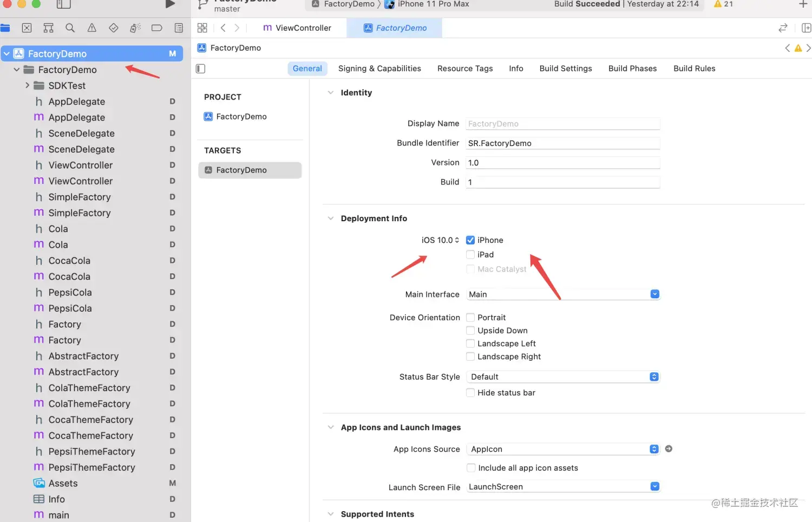The height and width of the screenshot is (522, 812).
Task: Toggle the project and targets list sidebar
Action: click(x=200, y=69)
